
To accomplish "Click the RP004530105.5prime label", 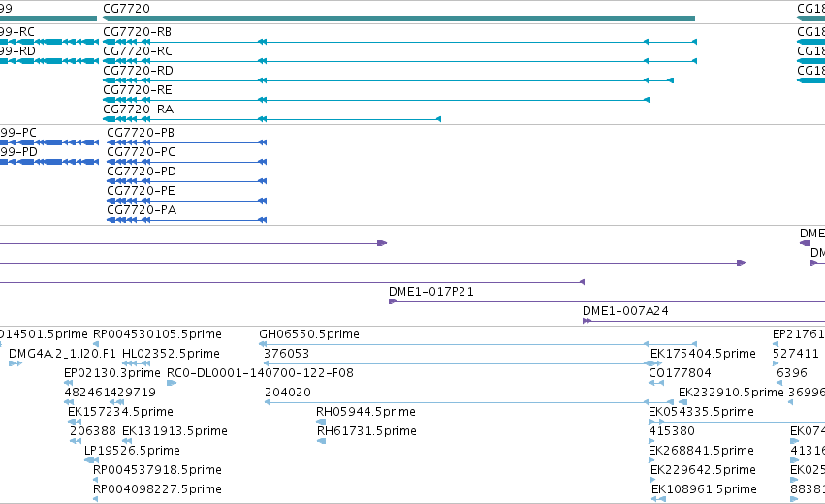I will (x=157, y=334).
